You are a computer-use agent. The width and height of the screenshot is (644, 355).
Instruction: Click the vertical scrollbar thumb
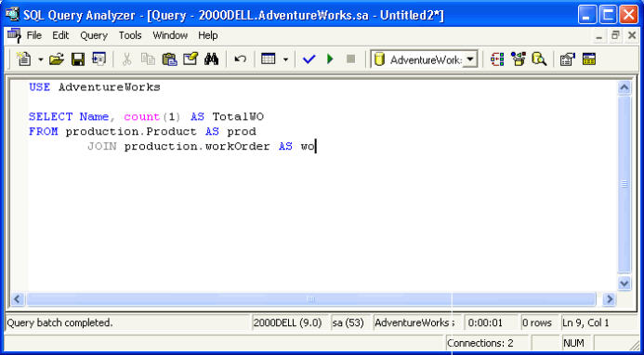click(x=624, y=184)
